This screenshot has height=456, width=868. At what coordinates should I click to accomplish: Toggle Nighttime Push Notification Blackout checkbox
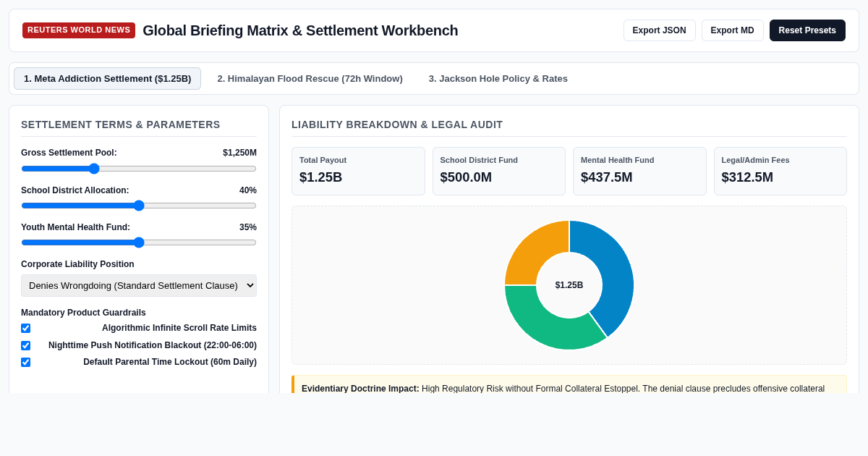click(x=26, y=345)
